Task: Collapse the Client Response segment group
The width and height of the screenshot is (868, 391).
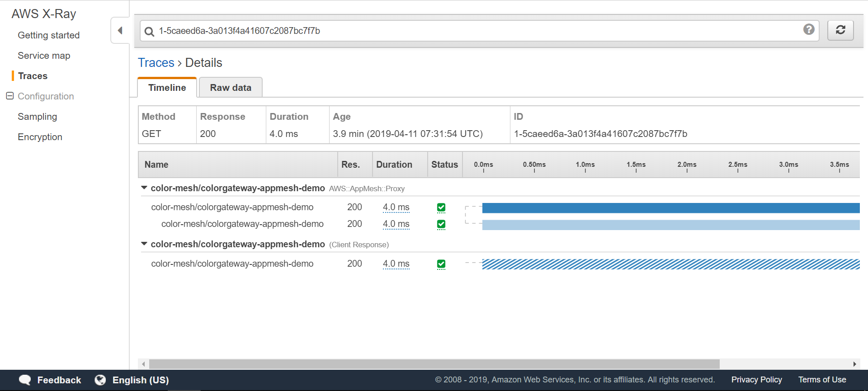Action: (x=144, y=244)
